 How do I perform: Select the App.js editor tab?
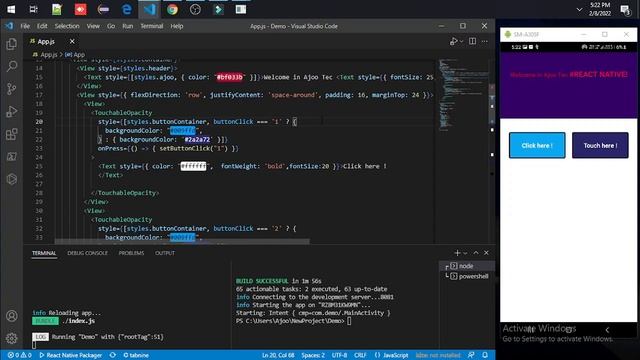click(46, 41)
